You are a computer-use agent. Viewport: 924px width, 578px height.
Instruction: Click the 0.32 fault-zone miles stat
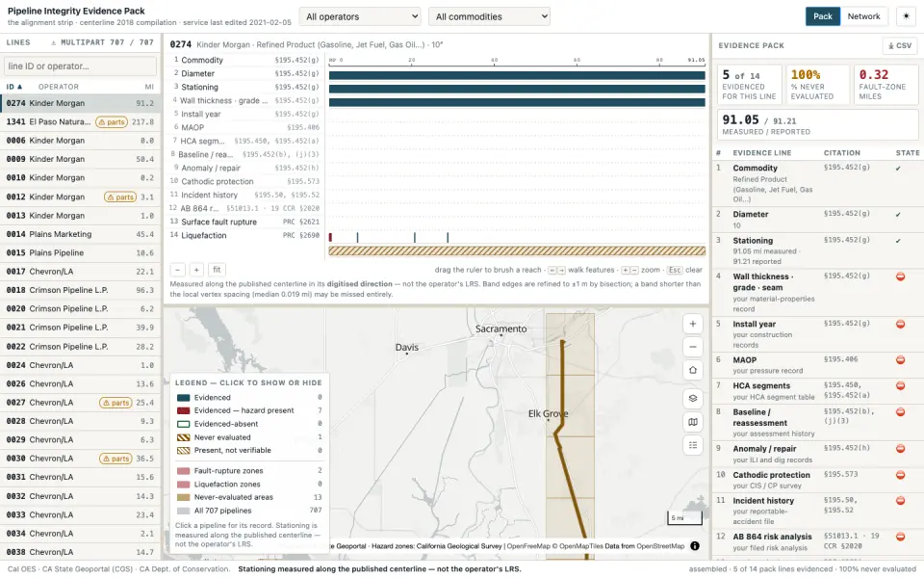(x=885, y=85)
